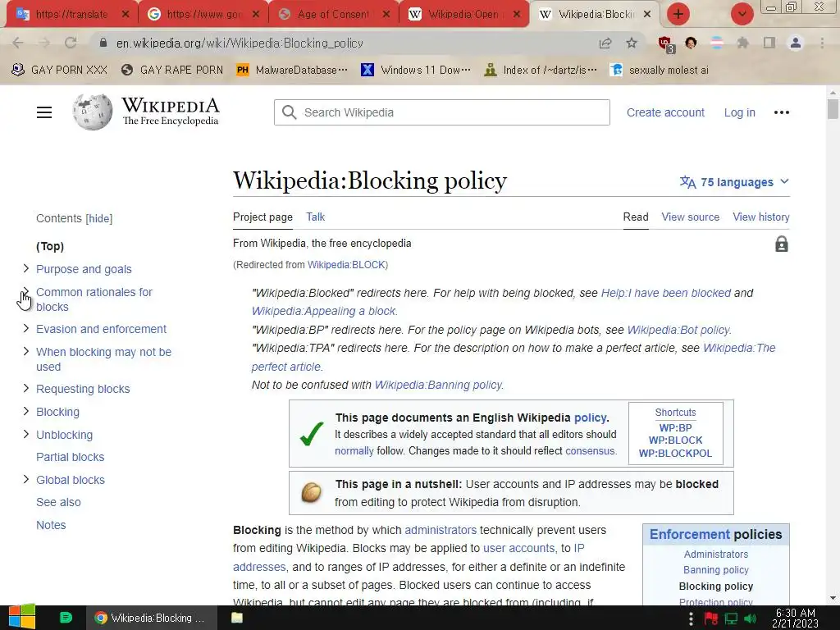View site info via address bar lock icon

point(103,43)
